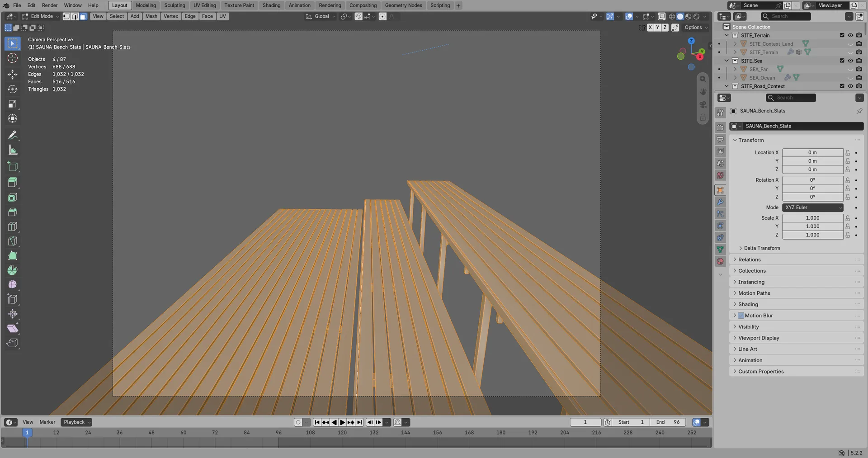
Task: Open the Render properties tab
Action: point(720,127)
